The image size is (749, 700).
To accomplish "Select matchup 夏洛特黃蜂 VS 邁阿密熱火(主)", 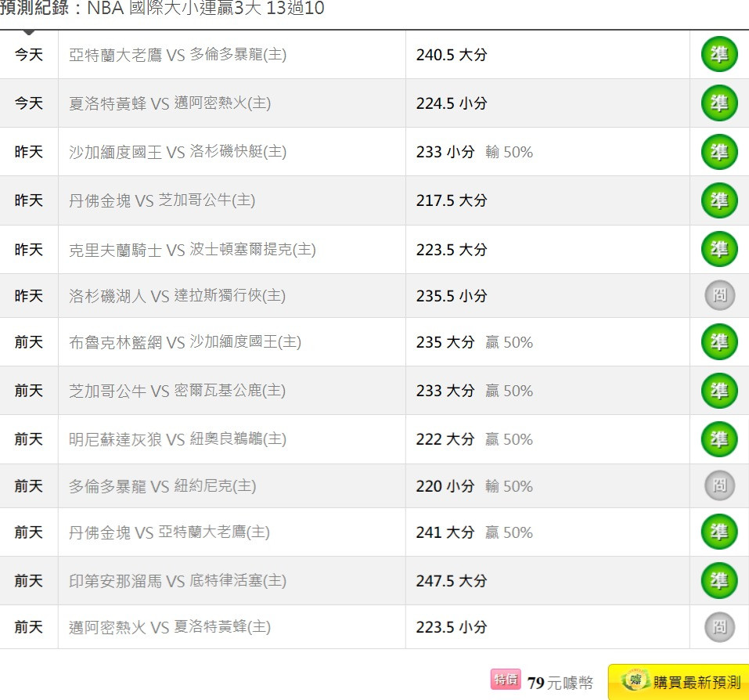I will (x=170, y=103).
